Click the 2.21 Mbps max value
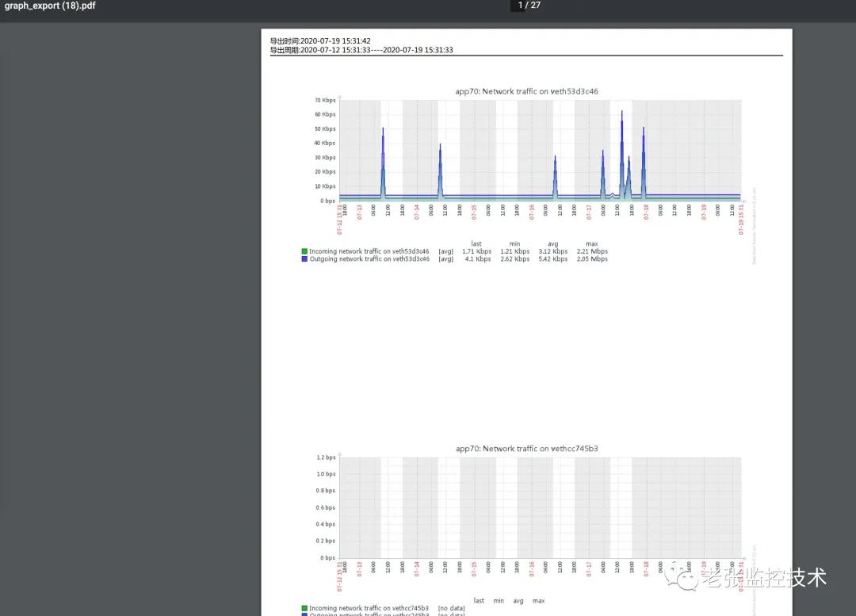This screenshot has width=856, height=616. pos(592,251)
